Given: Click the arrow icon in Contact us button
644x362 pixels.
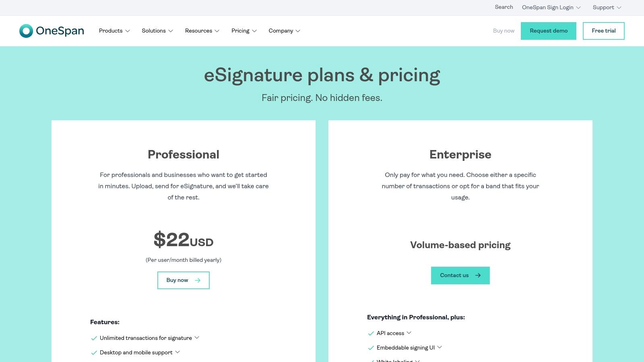Looking at the screenshot, I should (x=478, y=276).
